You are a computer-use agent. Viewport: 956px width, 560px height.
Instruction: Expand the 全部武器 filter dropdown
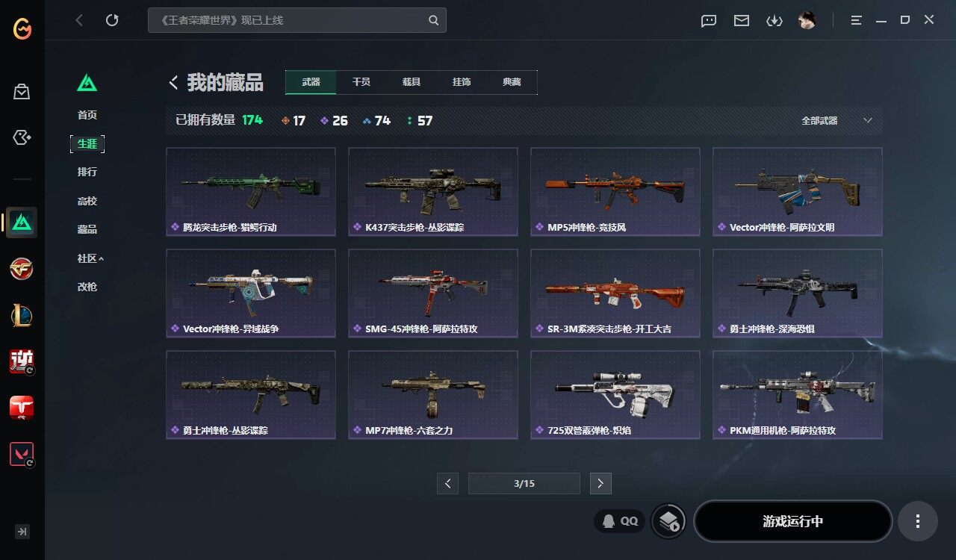[x=836, y=120]
